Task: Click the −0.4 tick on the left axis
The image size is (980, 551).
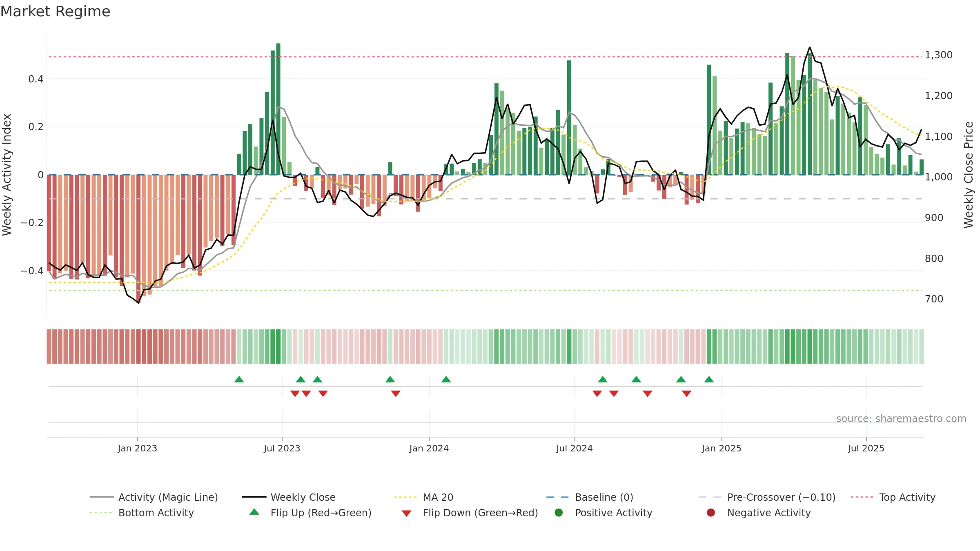Action: [x=32, y=271]
